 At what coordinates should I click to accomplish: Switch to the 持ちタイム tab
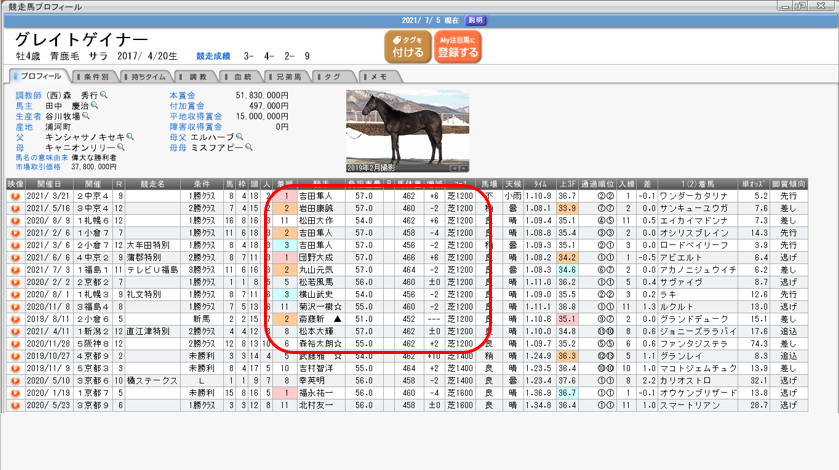(146, 76)
